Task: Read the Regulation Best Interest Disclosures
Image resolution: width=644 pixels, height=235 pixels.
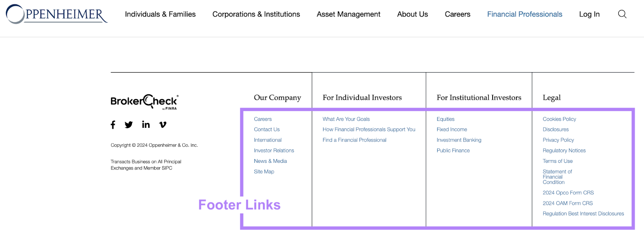Action: pos(583,213)
